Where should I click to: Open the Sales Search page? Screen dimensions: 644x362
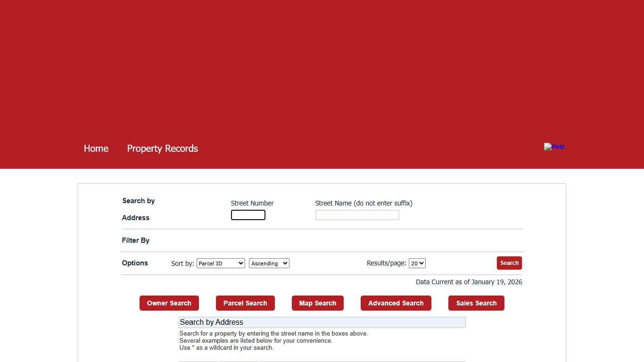(476, 303)
